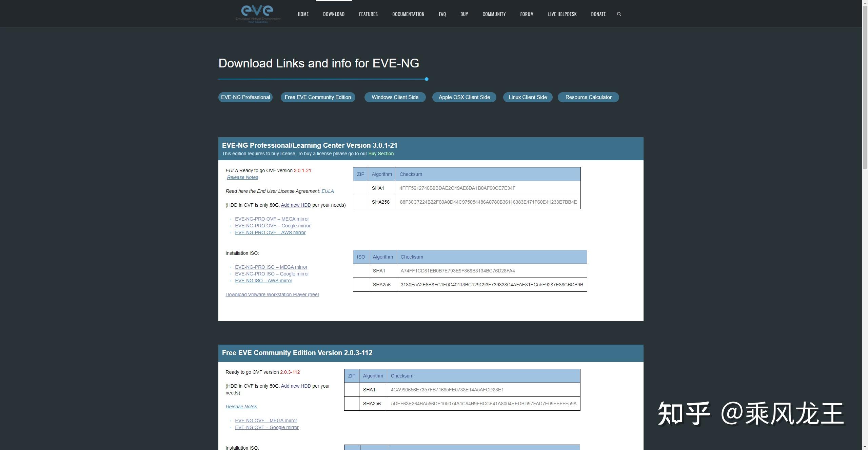Open the LIVE HELPDESK page
The height and width of the screenshot is (450, 868).
tap(562, 14)
